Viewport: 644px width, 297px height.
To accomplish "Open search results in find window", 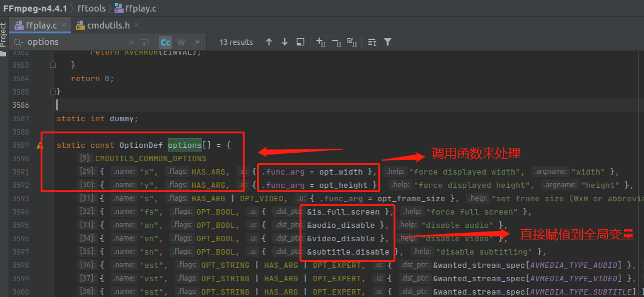I will click(300, 42).
